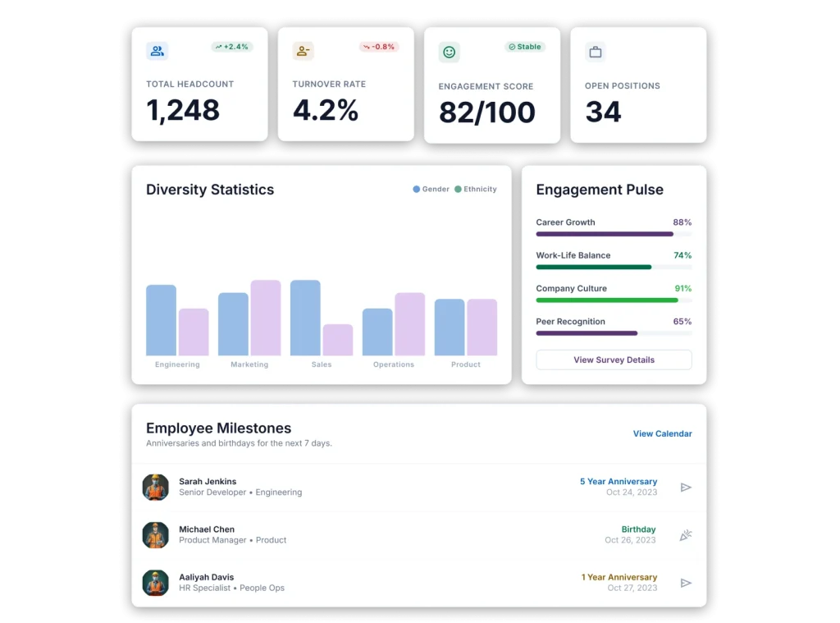Viewport: 840px width, 623px height.
Task: Click the Stable engagement status badge
Action: pyautogui.click(x=524, y=47)
